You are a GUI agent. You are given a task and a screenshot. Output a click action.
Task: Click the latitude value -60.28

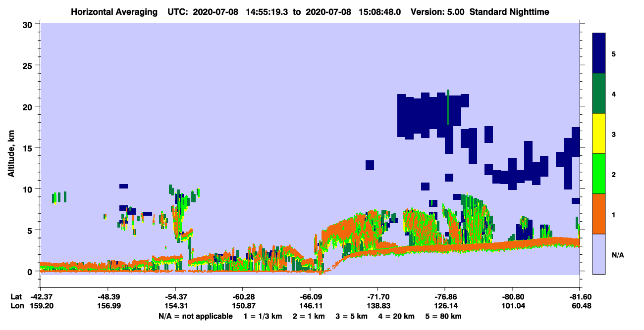click(x=243, y=297)
